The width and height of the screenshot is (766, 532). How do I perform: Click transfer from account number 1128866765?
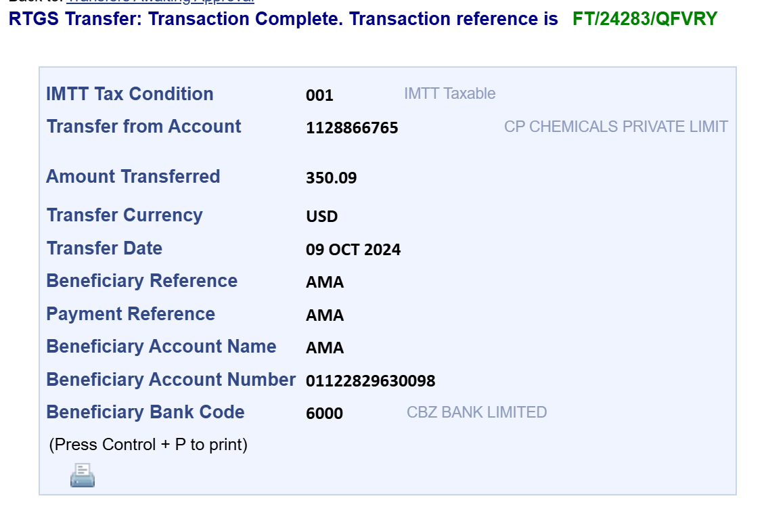click(x=352, y=127)
